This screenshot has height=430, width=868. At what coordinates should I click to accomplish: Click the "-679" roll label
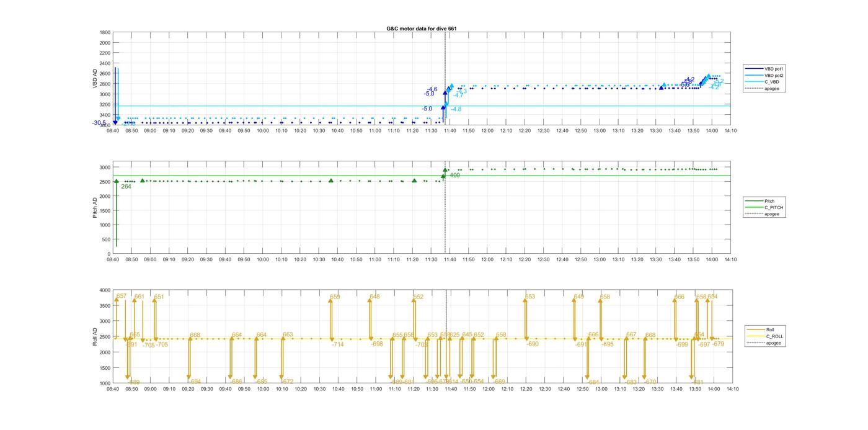718,344
